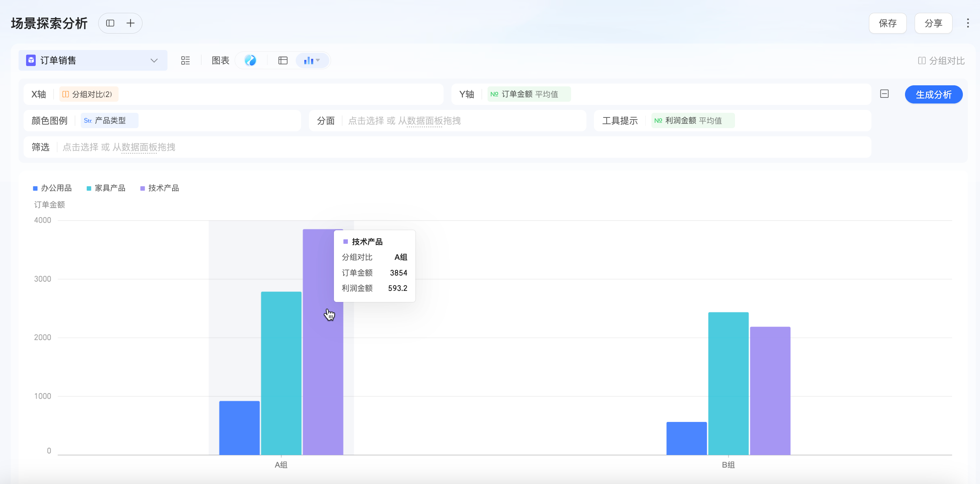The height and width of the screenshot is (484, 980).
Task: Add a new analysis with plus icon
Action: point(130,23)
